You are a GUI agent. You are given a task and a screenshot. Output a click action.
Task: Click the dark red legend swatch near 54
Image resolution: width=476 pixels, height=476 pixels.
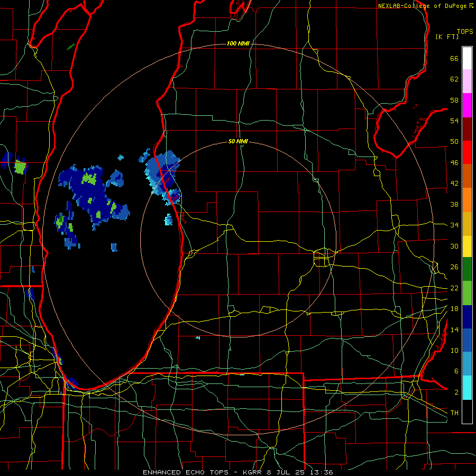[467, 129]
